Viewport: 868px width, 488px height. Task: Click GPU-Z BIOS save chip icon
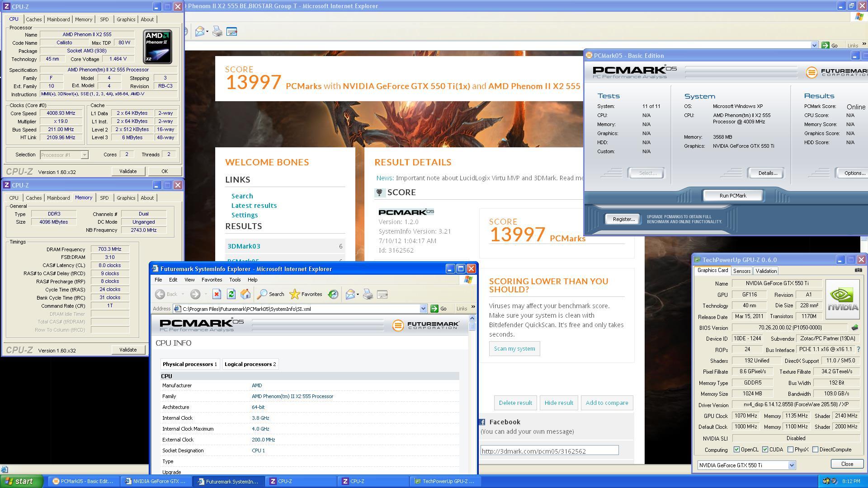point(855,328)
